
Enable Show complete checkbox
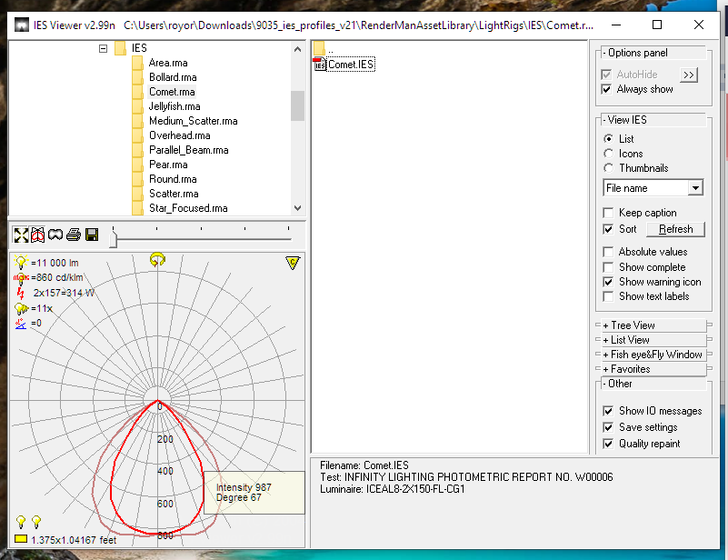[x=608, y=267]
